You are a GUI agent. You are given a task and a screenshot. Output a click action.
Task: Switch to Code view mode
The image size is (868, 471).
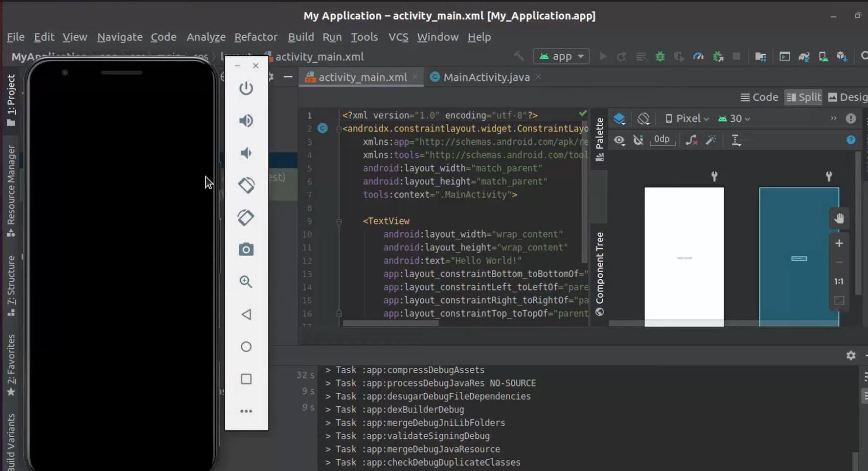coord(759,97)
